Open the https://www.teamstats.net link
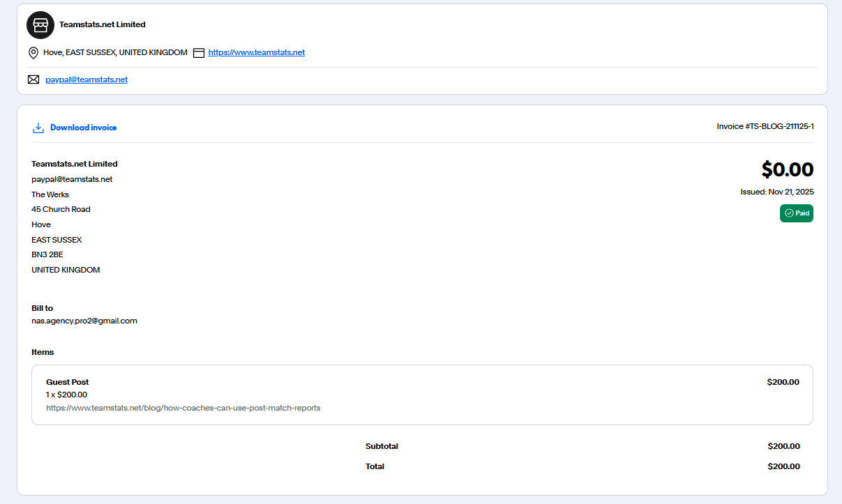The image size is (842, 504). (x=256, y=52)
